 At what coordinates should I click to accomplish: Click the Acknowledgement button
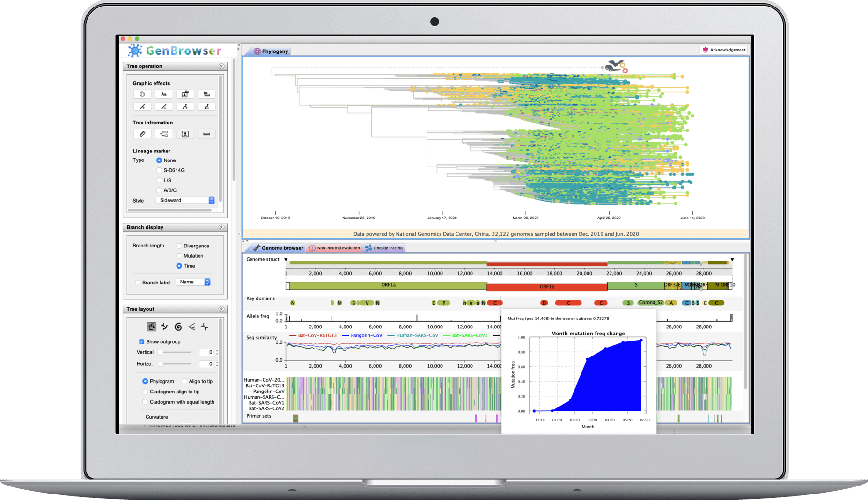724,50
